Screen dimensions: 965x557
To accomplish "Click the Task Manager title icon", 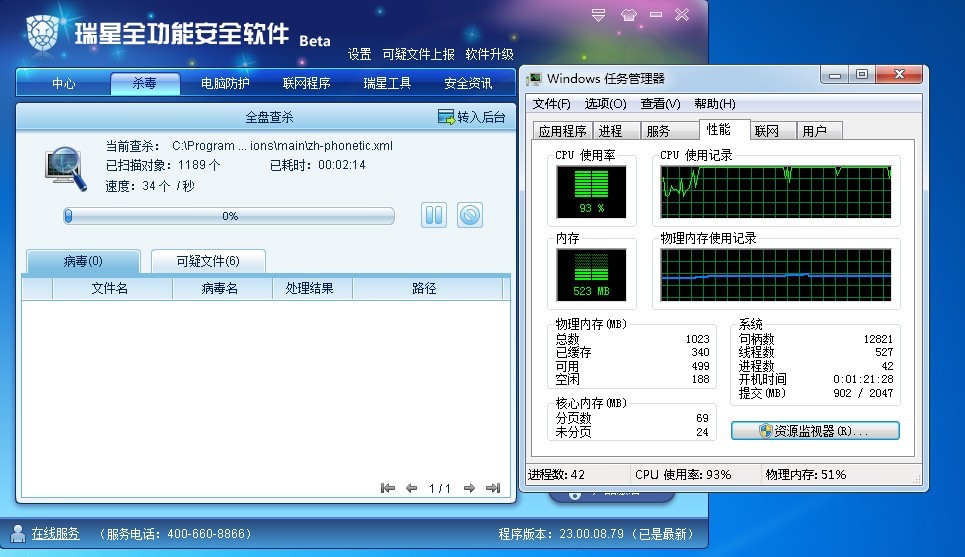I will 534,79.
